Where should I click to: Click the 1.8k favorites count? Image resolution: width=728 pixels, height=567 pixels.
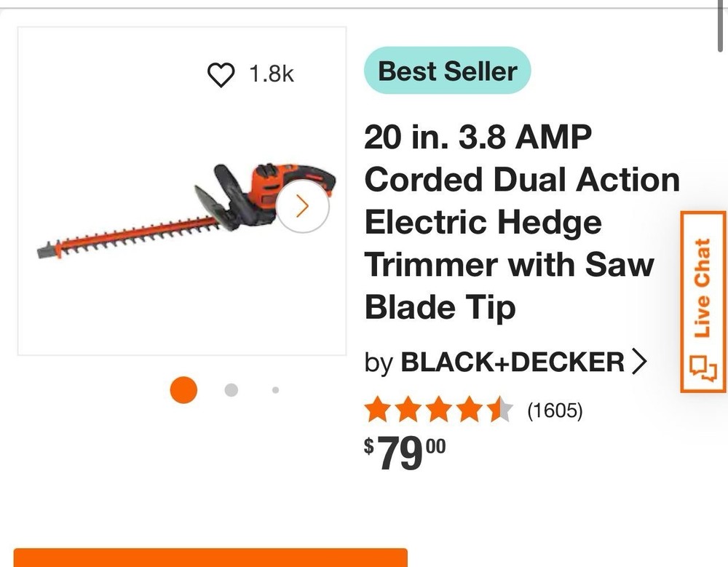(x=272, y=74)
